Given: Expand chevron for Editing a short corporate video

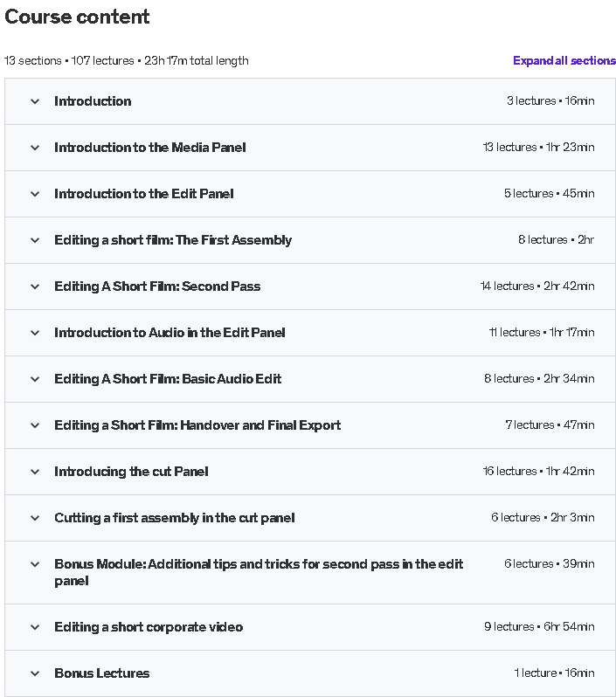Looking at the screenshot, I should [35, 627].
